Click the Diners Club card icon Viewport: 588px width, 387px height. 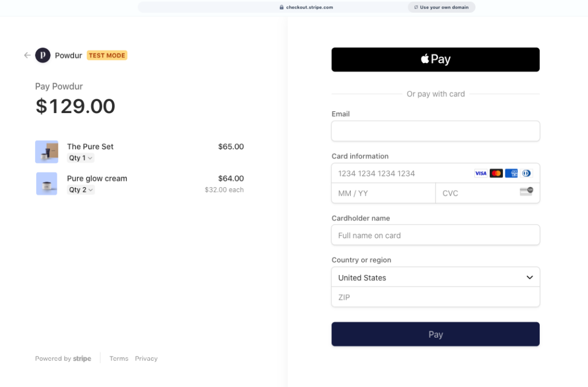[x=527, y=173]
